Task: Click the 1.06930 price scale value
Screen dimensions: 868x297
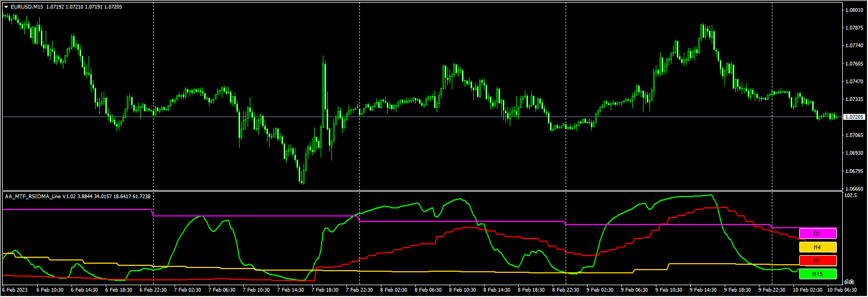Action: point(854,153)
